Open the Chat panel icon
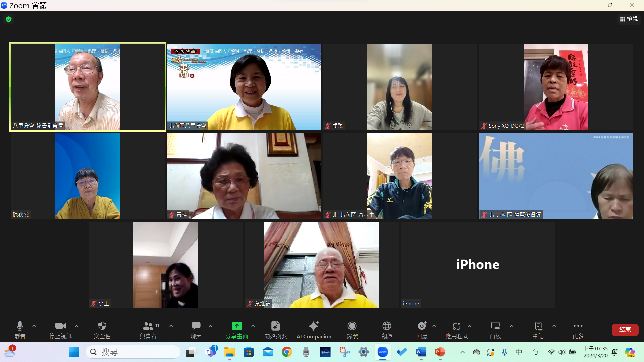 [196, 326]
